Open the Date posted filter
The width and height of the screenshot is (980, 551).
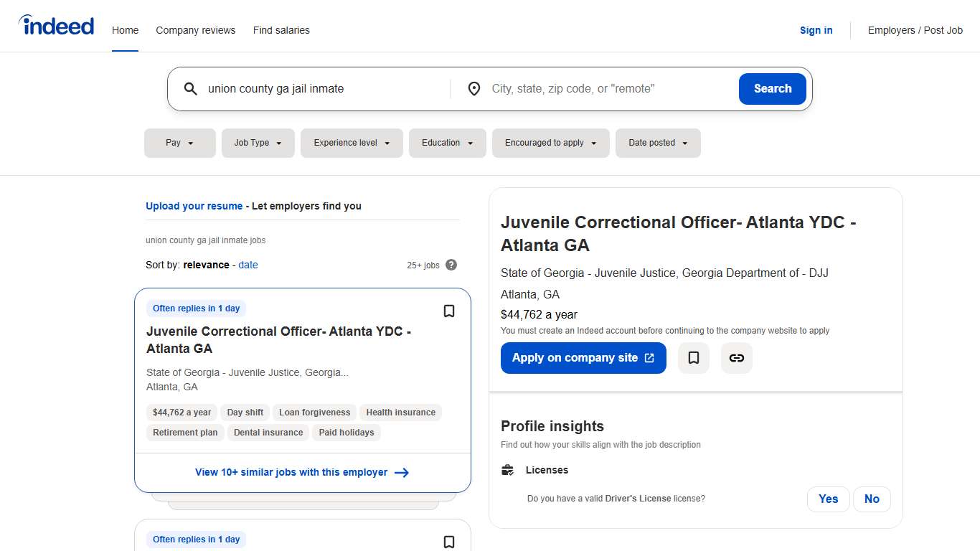coord(657,143)
